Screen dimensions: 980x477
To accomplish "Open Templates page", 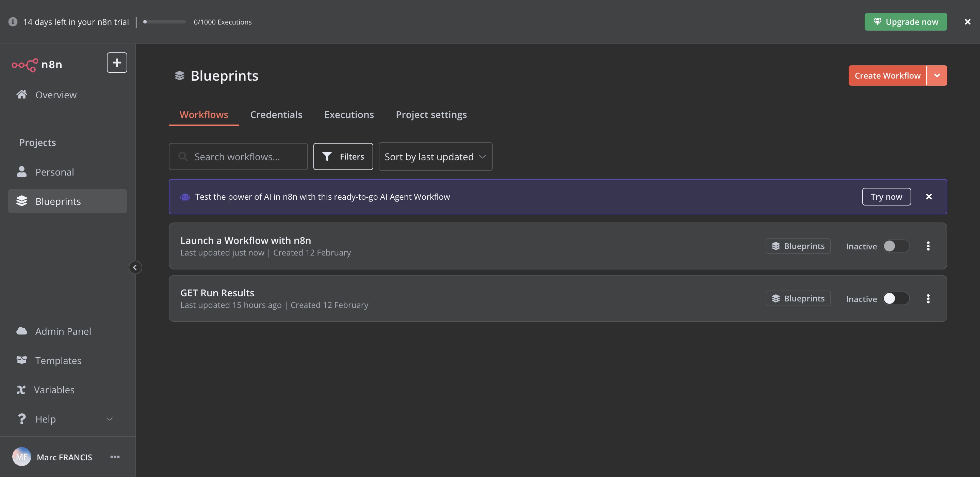I will coord(67,360).
